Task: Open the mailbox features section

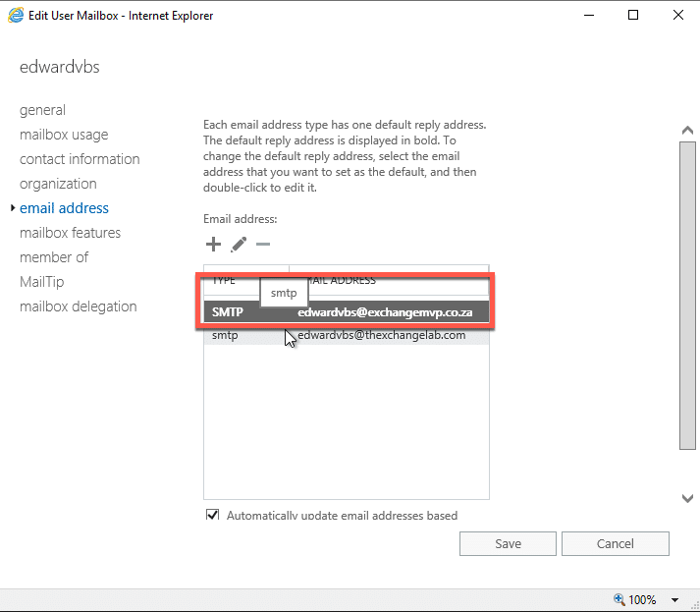Action: pos(70,233)
